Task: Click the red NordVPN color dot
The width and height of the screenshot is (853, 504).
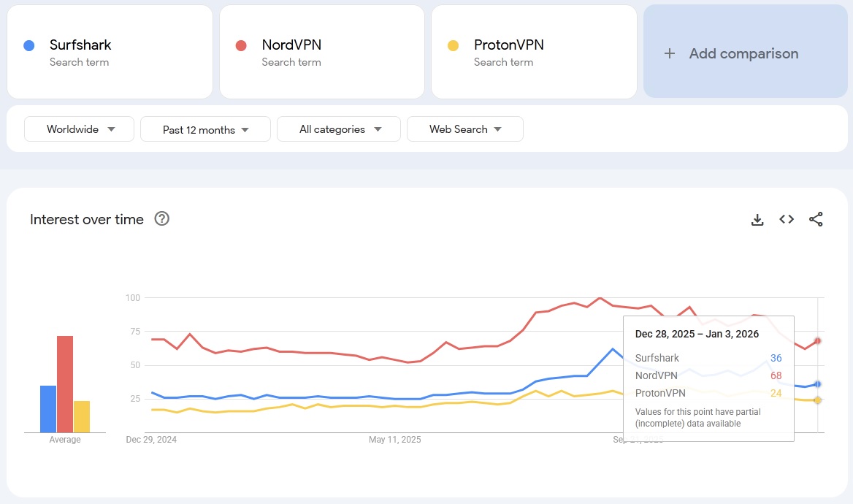Action: (x=240, y=45)
